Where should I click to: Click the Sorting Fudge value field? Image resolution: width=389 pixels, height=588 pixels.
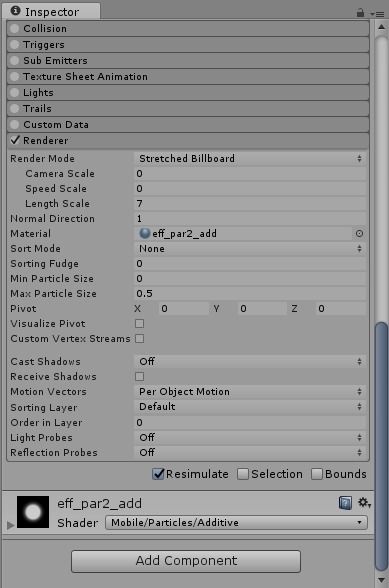[x=250, y=264]
